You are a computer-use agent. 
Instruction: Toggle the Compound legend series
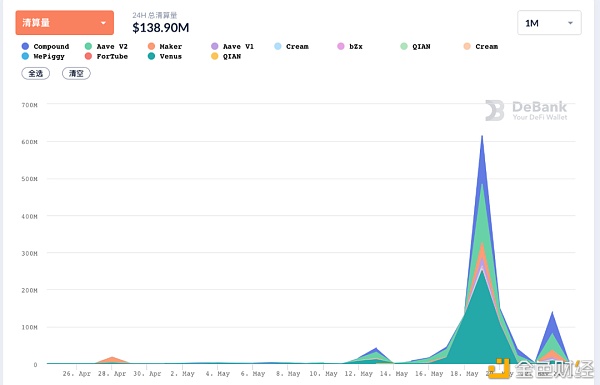click(46, 46)
